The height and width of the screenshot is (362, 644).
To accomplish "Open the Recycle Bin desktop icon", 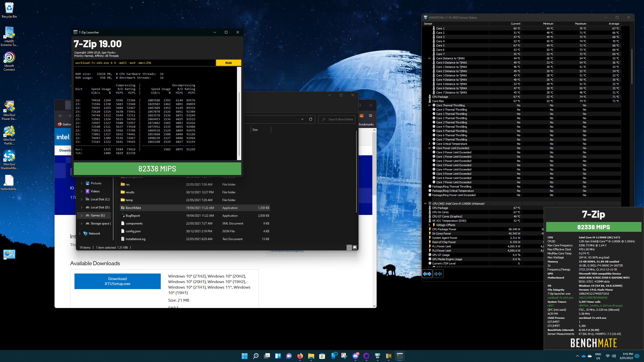I will tap(9, 10).
